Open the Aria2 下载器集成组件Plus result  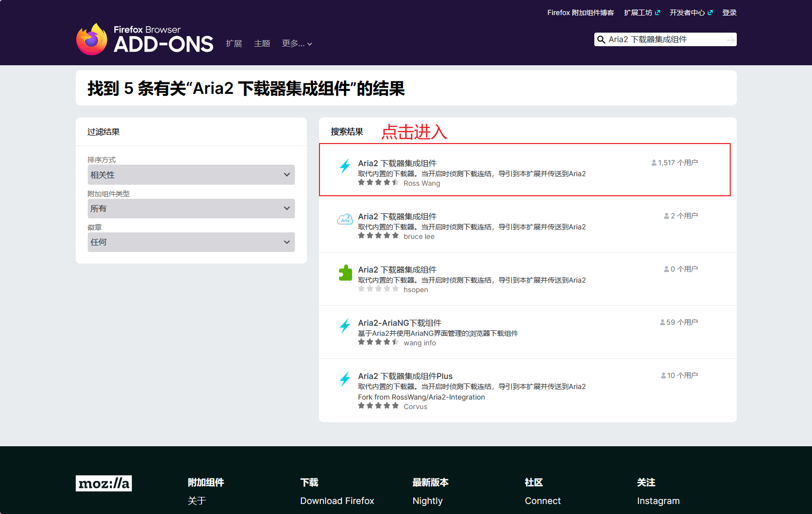coord(405,376)
